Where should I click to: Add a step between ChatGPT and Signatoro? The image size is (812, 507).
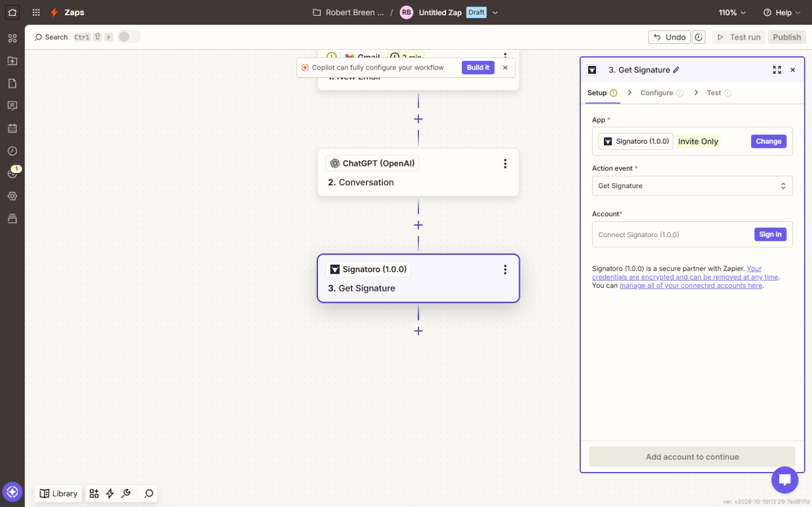pyautogui.click(x=419, y=225)
